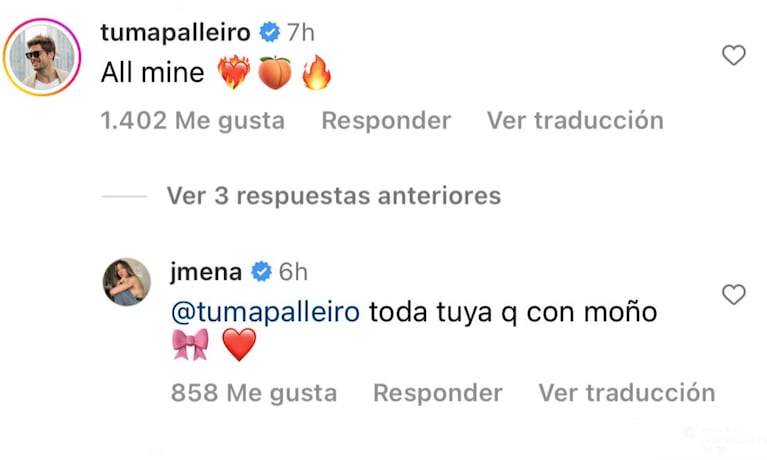This screenshot has height=460, width=767.
Task: Translate jmena's reply with Ver traducción
Action: (x=627, y=393)
